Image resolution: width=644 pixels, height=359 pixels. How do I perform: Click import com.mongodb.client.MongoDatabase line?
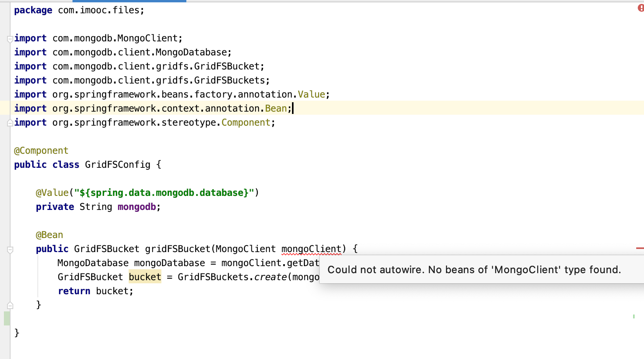pos(123,52)
